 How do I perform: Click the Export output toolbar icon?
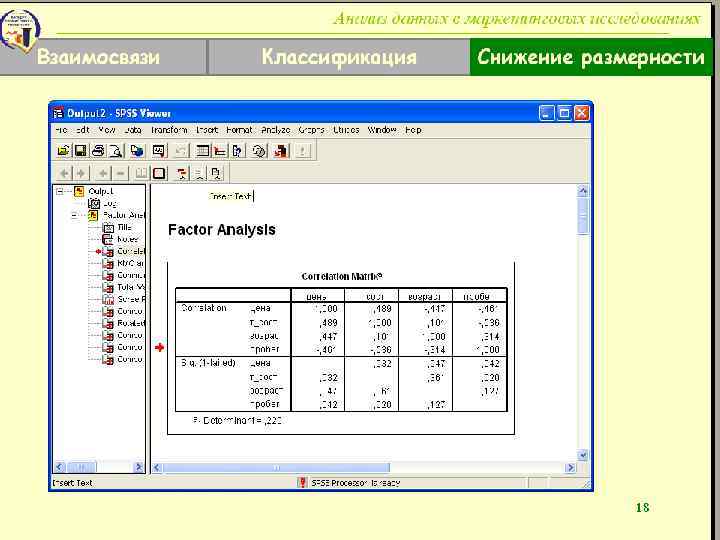(x=136, y=151)
